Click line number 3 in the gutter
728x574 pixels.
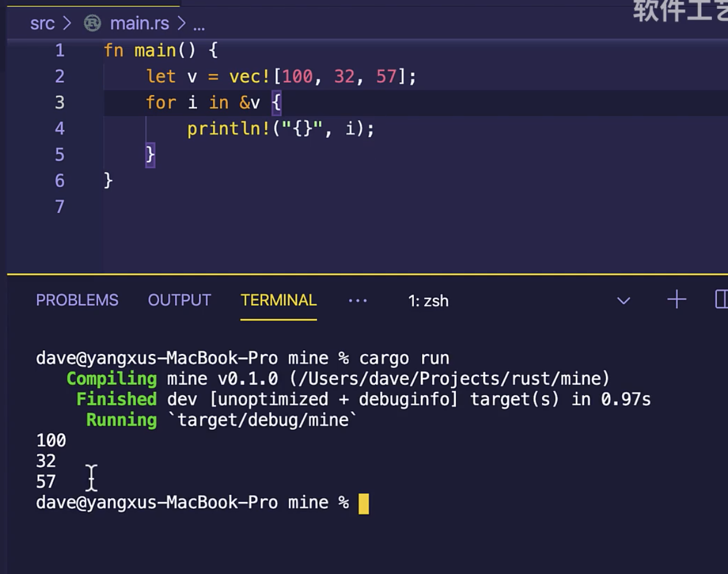coord(59,102)
